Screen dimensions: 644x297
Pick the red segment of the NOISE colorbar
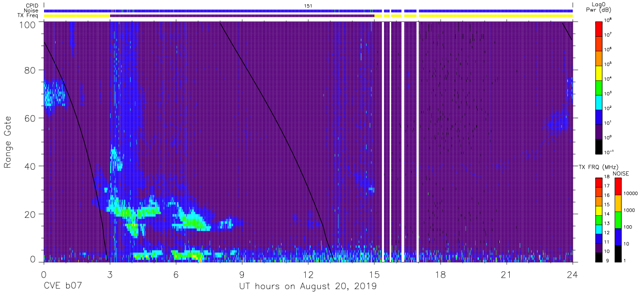(617, 186)
